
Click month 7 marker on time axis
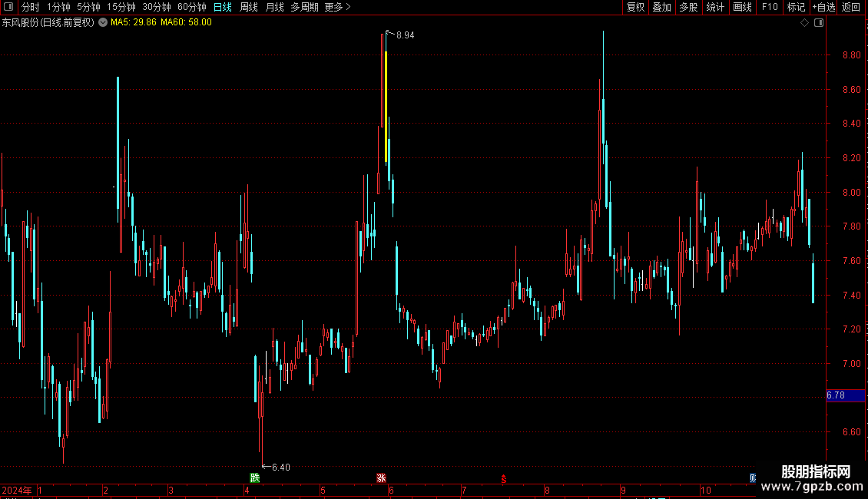coord(464,490)
